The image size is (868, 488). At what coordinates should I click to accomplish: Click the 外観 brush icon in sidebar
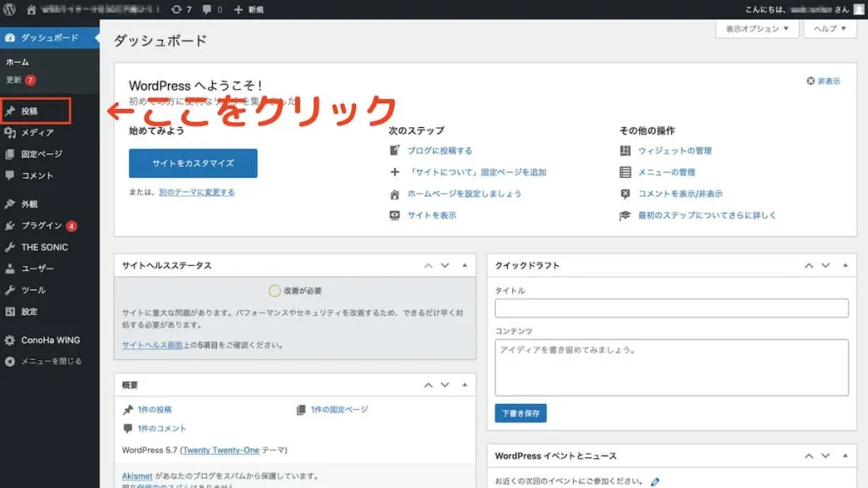point(10,204)
